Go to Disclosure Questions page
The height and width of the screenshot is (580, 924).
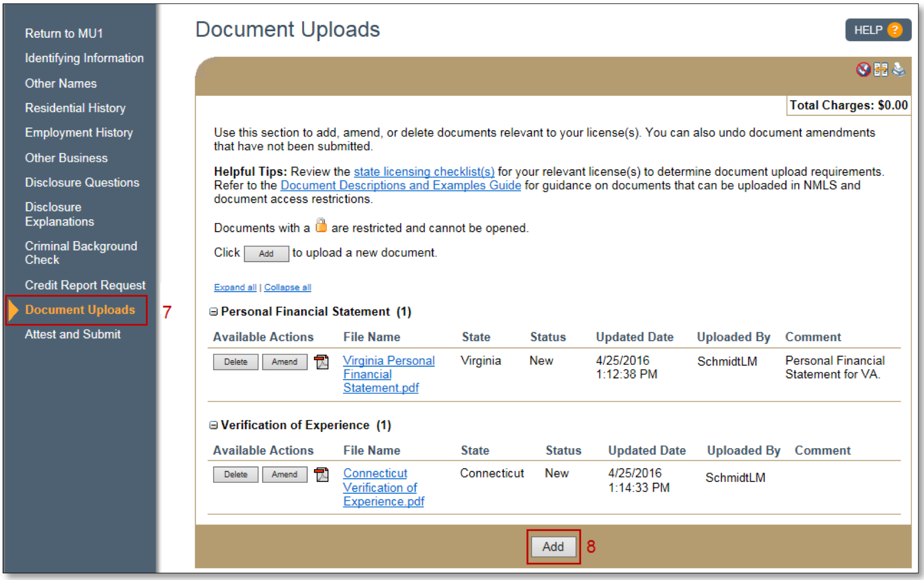tap(82, 183)
